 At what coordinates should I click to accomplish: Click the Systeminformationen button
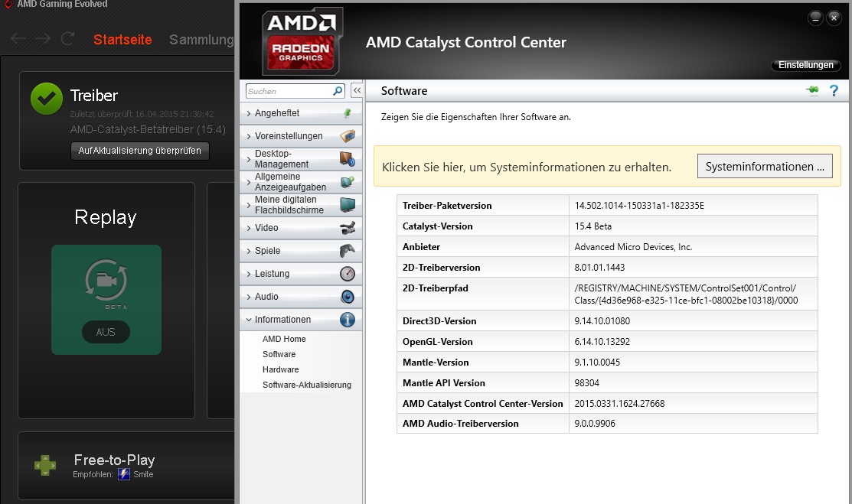(x=765, y=167)
